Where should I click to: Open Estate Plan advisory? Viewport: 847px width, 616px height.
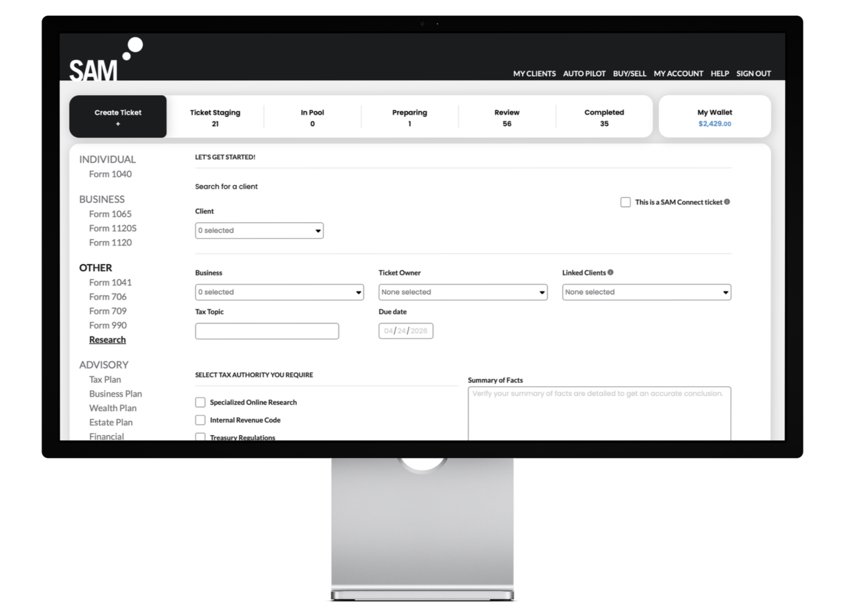click(111, 422)
